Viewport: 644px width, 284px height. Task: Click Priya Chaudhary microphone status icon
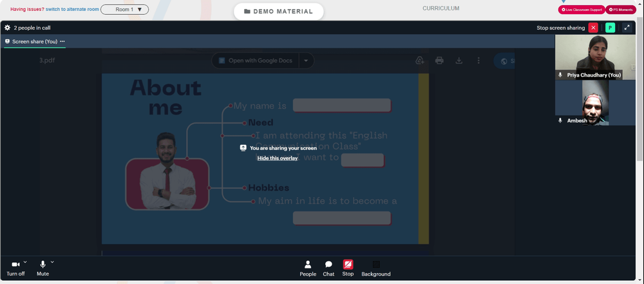pyautogui.click(x=560, y=75)
